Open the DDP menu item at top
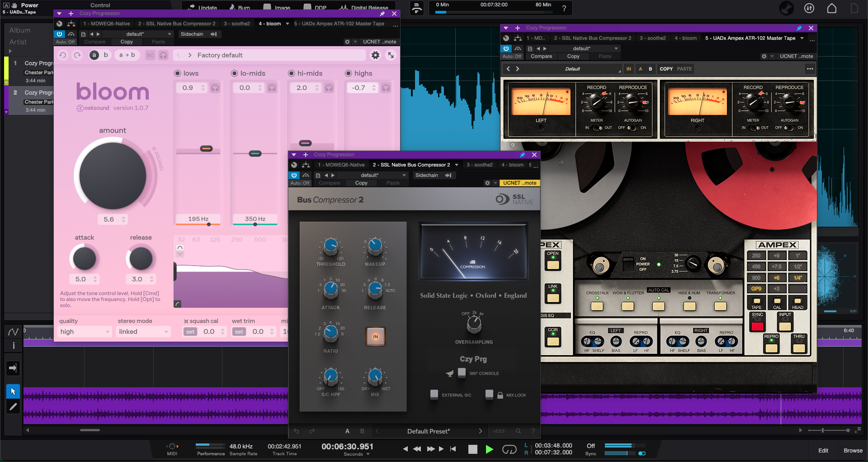The width and height of the screenshot is (868, 462). point(316,7)
